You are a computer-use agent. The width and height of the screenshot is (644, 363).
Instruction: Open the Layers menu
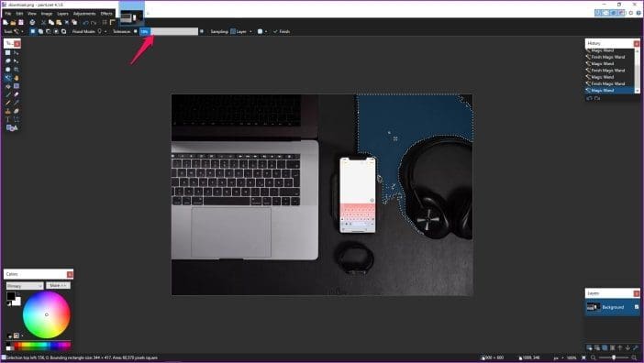[x=62, y=14]
